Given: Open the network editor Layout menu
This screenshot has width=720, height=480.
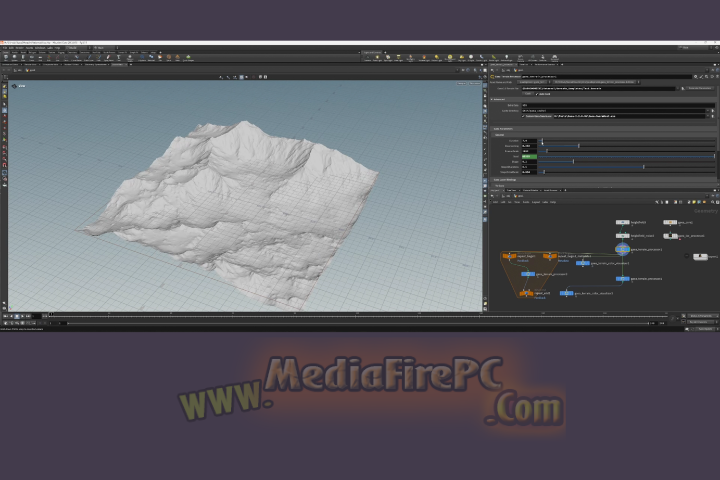Looking at the screenshot, I should [x=535, y=202].
